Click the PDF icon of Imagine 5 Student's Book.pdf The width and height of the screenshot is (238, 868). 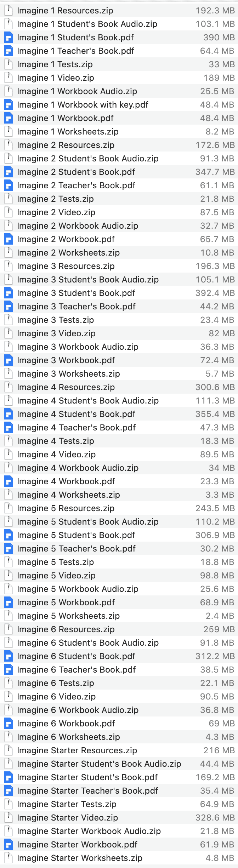point(8,535)
